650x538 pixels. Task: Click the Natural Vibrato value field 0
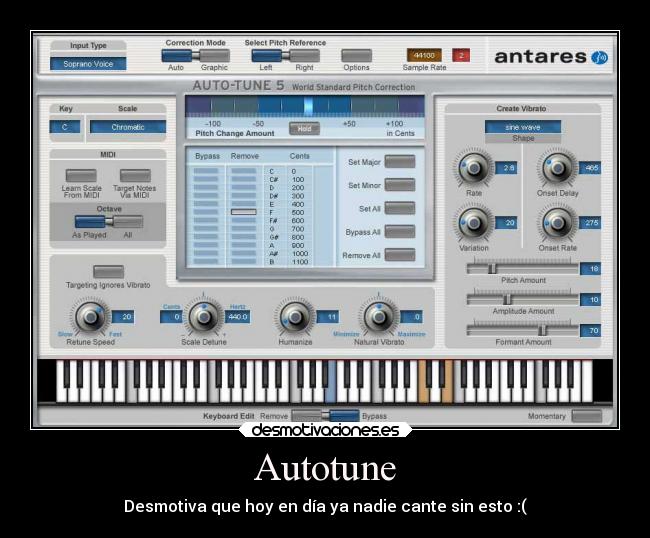(411, 317)
